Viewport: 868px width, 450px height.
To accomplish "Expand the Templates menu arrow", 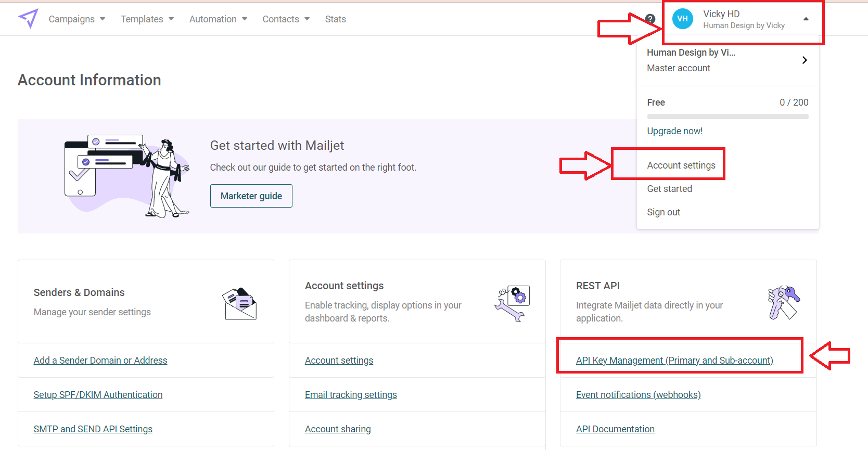I will (171, 19).
